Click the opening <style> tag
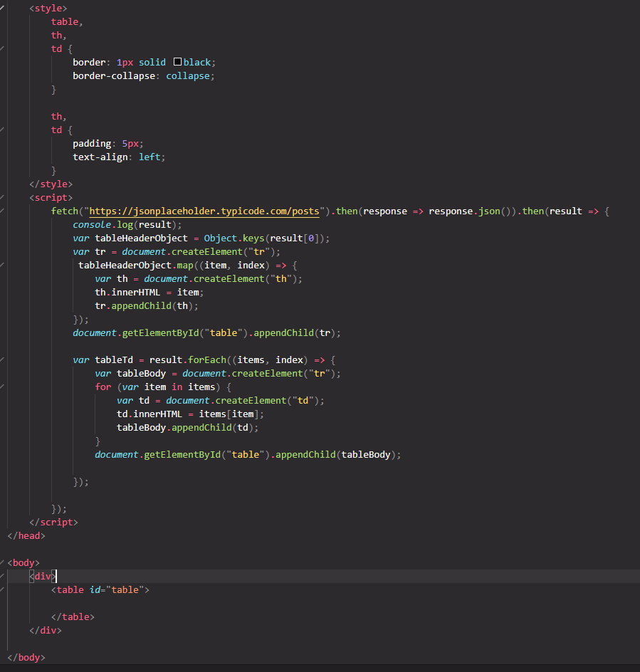 (48, 8)
